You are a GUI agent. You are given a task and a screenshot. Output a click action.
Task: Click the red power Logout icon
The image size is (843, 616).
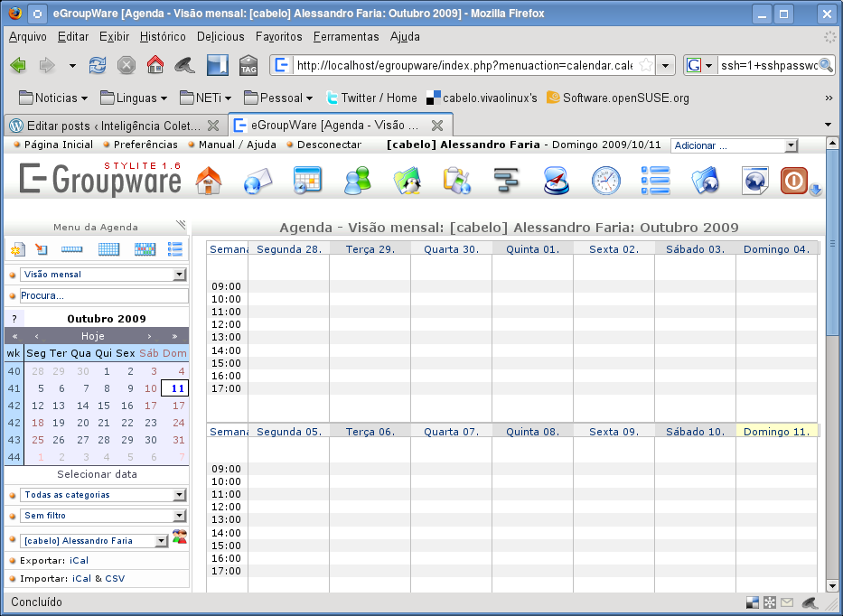(793, 181)
